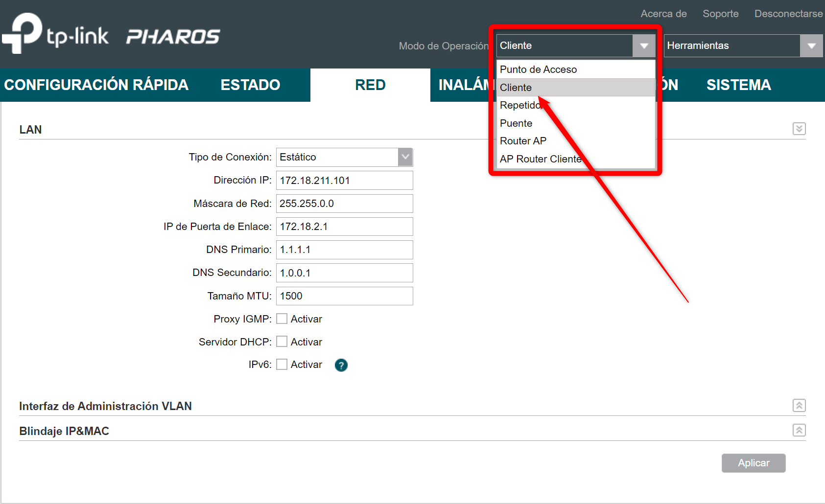
Task: Open the Tipo de Conexión dropdown
Action: [345, 157]
